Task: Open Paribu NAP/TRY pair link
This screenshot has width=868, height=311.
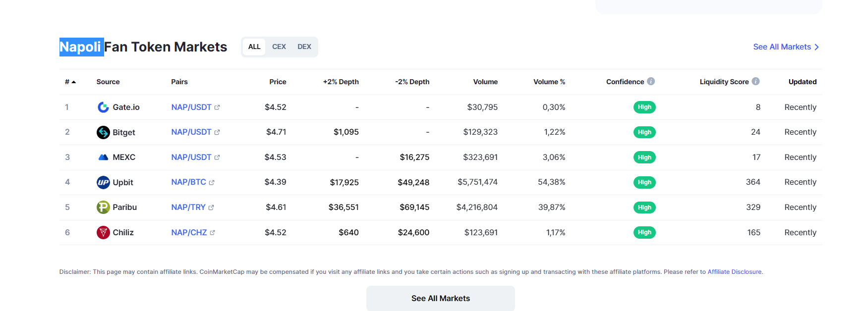Action: pyautogui.click(x=188, y=207)
